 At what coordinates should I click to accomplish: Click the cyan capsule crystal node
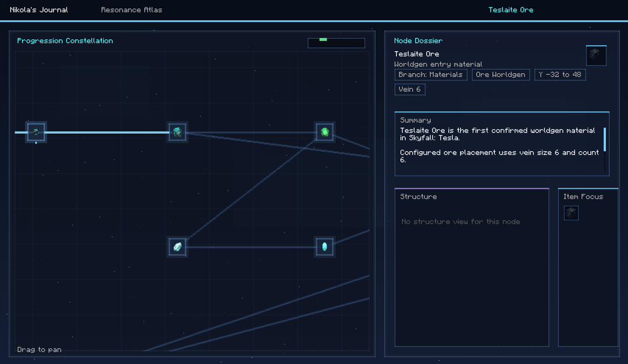[x=324, y=247]
